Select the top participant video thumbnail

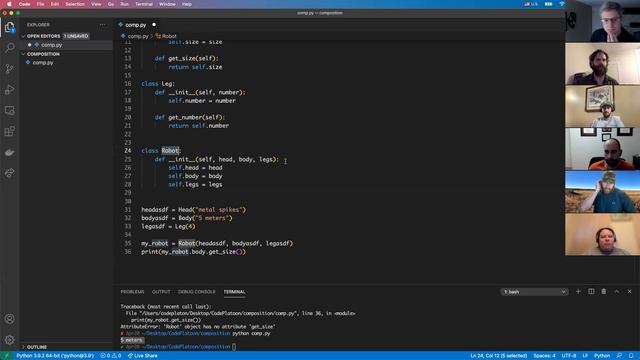coord(602,21)
